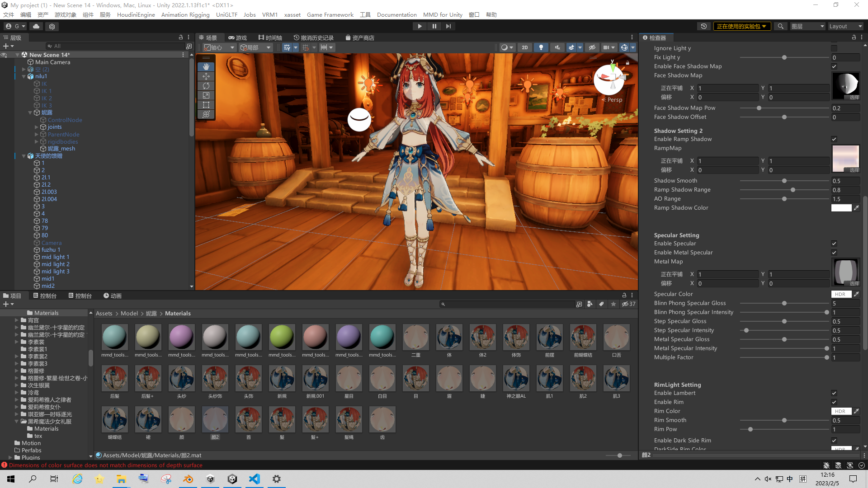Select mid light 2 in the hierarchy
The height and width of the screenshot is (488, 868).
(x=55, y=264)
